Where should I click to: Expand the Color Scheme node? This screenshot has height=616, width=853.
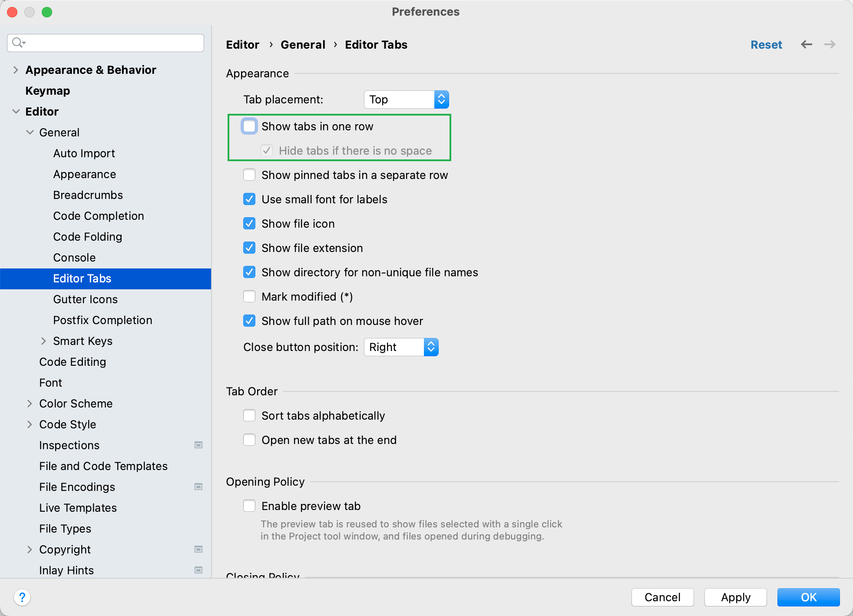click(30, 404)
